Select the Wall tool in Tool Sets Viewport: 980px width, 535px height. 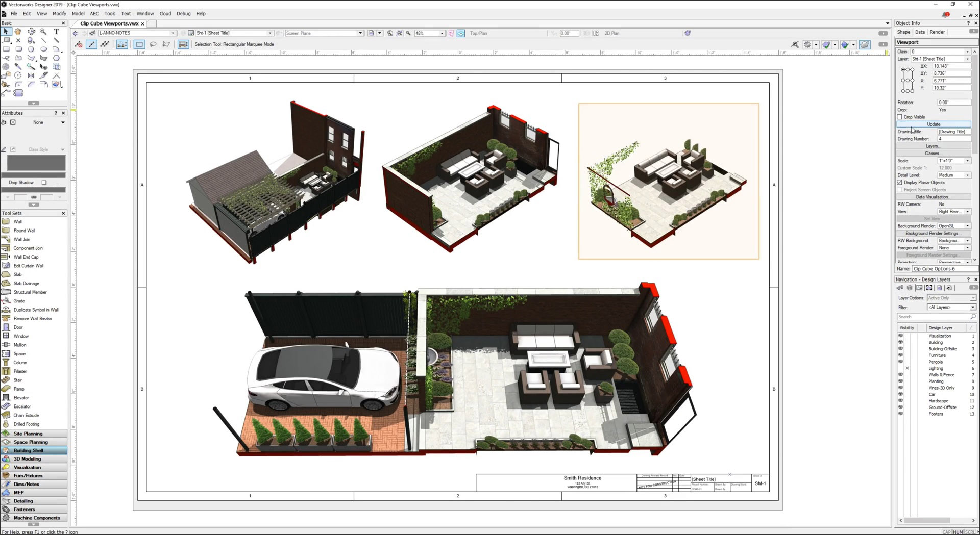pos(17,222)
